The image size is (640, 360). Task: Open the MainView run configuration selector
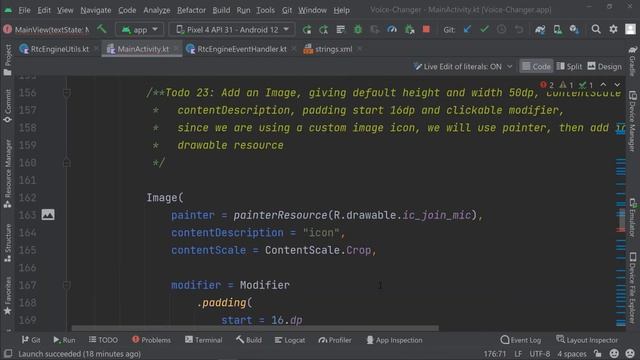(46, 29)
